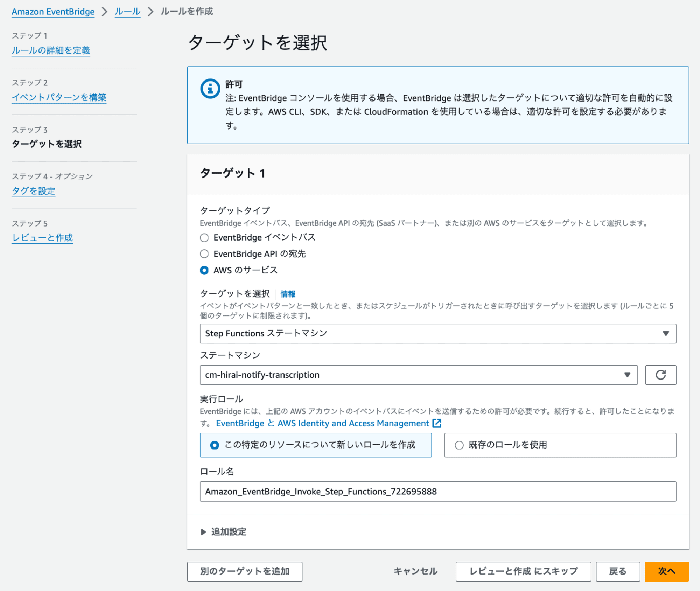Go to step 1 ルールの詳細を定義
Viewport: 700px width, 591px height.
pos(51,50)
